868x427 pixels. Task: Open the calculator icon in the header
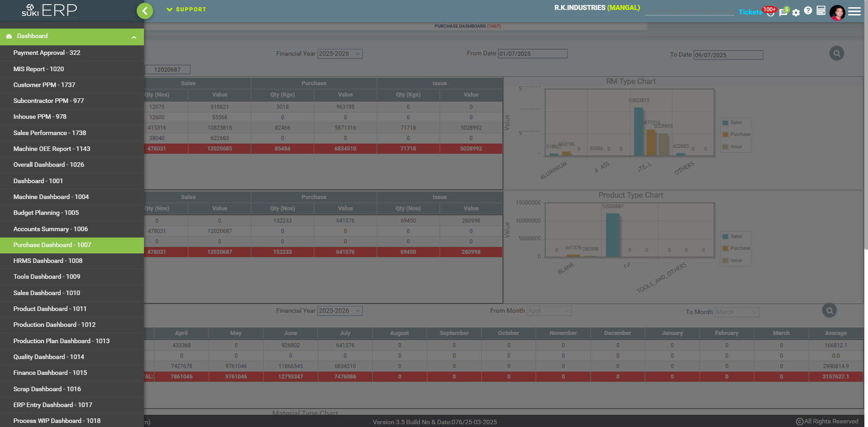coord(821,11)
